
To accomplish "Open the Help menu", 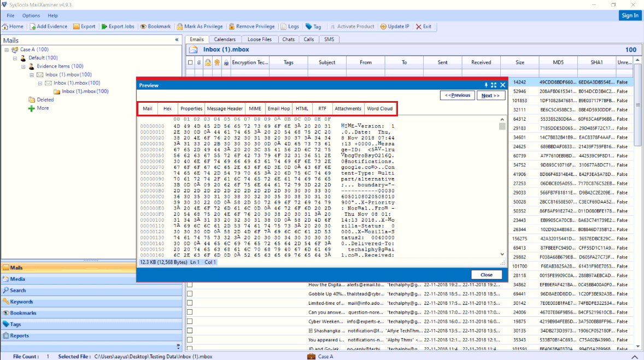I will click(52, 16).
